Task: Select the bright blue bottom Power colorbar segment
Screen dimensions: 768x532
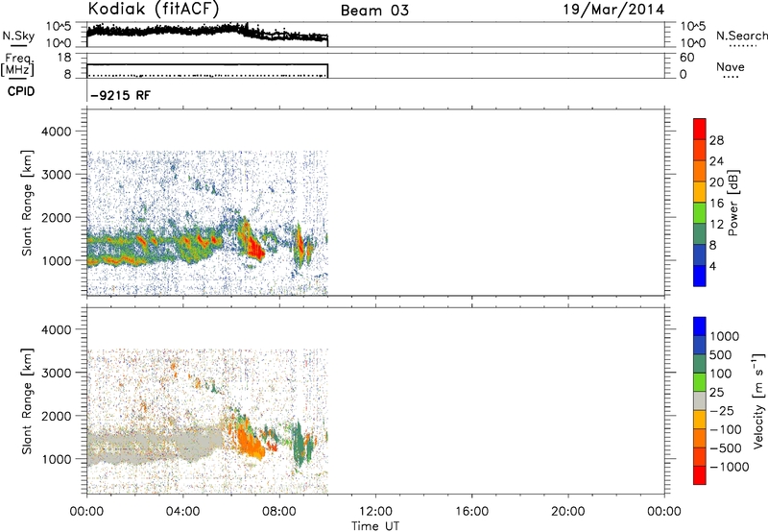Action: [700, 276]
